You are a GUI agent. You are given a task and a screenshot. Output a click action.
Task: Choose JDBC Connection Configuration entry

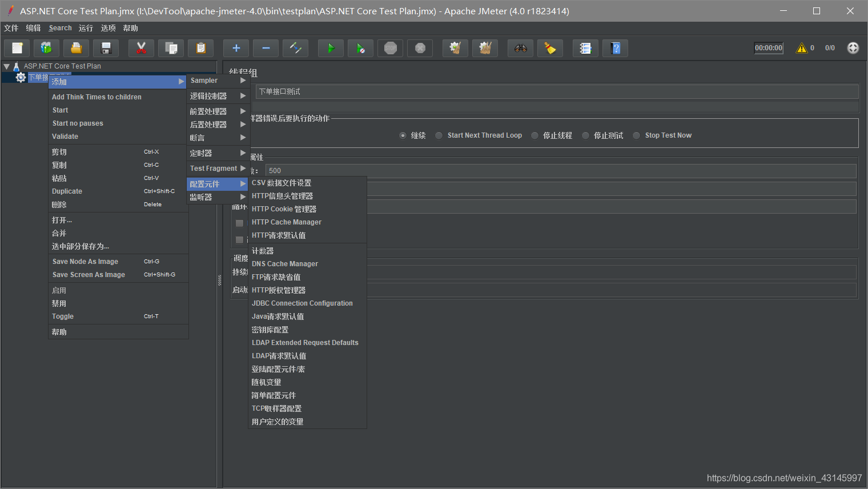pos(308,303)
